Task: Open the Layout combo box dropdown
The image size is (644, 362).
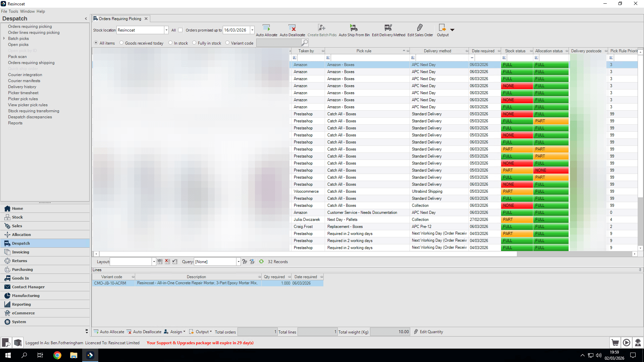Action: (154, 261)
